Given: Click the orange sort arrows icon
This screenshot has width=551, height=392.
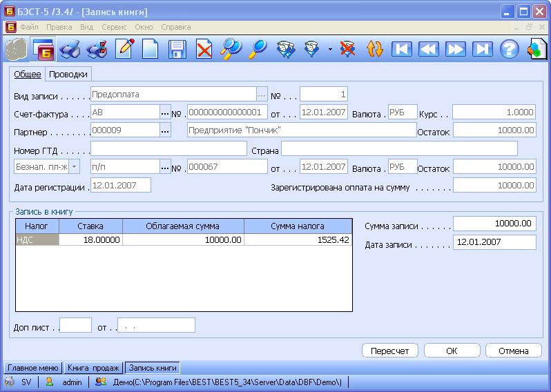Looking at the screenshot, I should click(x=375, y=49).
